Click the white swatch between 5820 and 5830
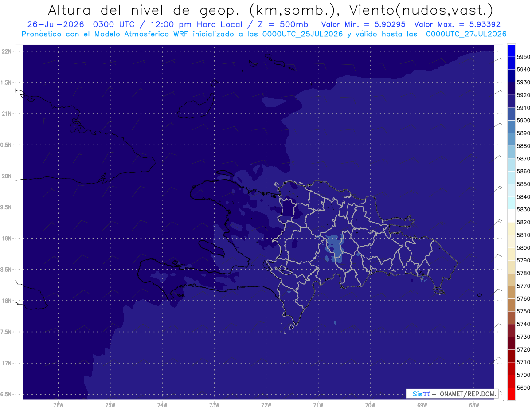Image resolution: width=532 pixels, height=411 pixels. [x=511, y=216]
